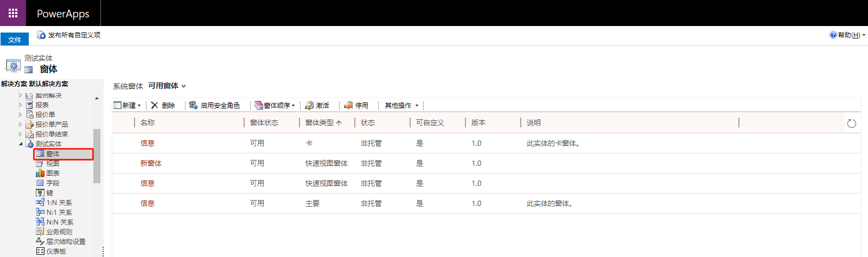Click the 卡 form type cell
868x257 pixels.
pos(309,143)
